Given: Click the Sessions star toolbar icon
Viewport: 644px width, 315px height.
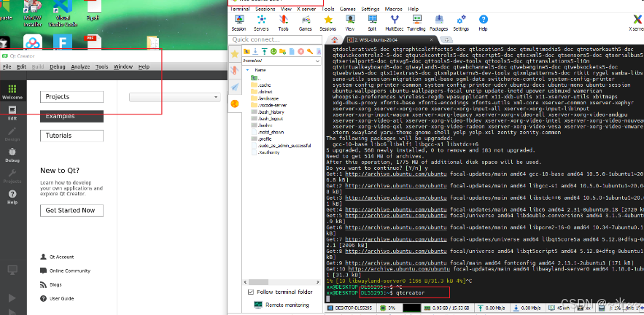Looking at the screenshot, I should coord(327,23).
